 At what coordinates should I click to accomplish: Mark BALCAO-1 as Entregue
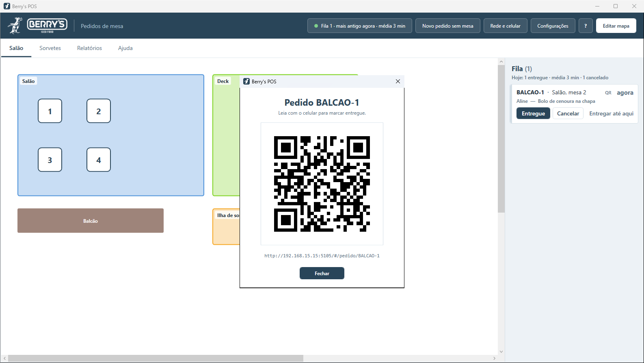tap(533, 113)
